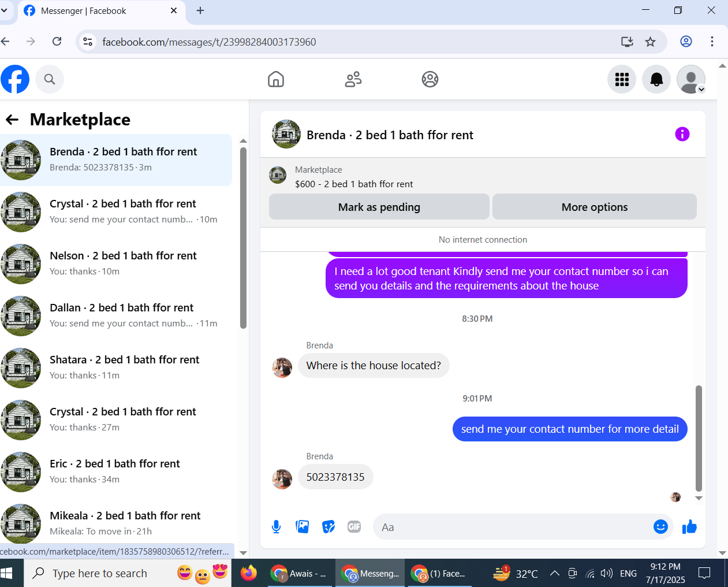The image size is (728, 587).
Task: Click the $600 - 2 bed 1 bath listing link
Action: [354, 184]
